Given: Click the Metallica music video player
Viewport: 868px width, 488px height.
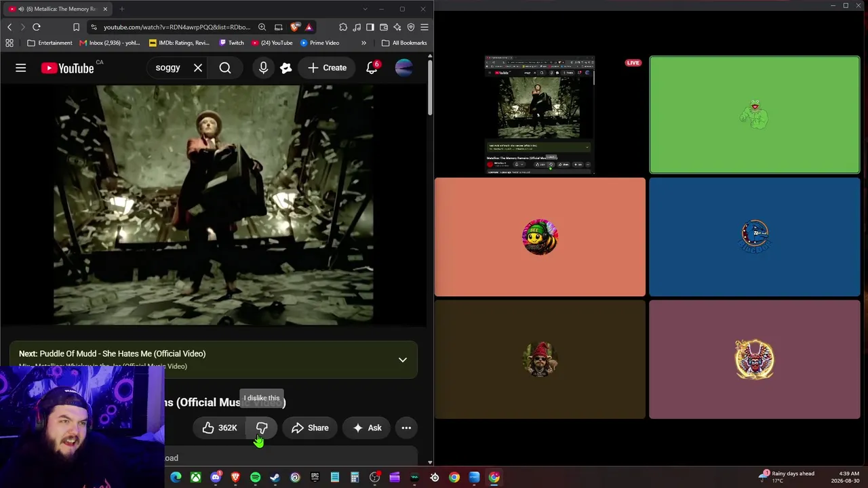Looking at the screenshot, I should [x=213, y=205].
